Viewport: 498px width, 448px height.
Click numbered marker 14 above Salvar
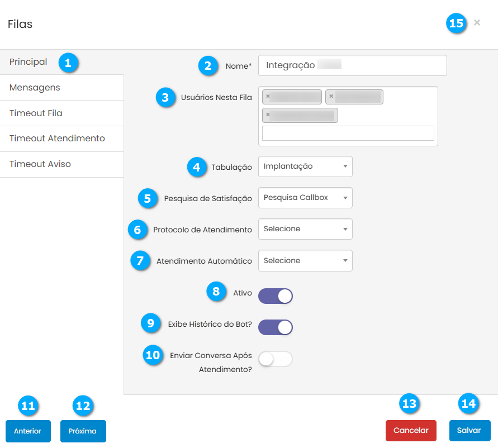point(468,404)
